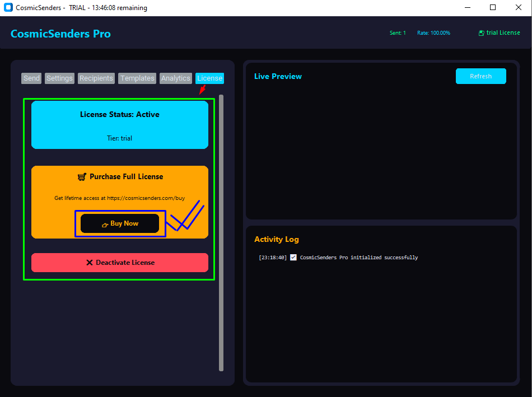
Task: View the Analytics tab
Action: tap(176, 78)
